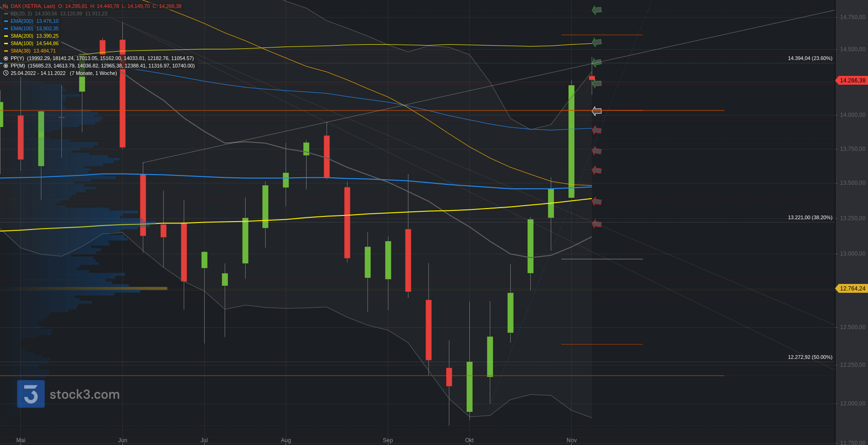Select the SMA(200) legend label
The width and height of the screenshot is (868, 445).
coord(22,36)
